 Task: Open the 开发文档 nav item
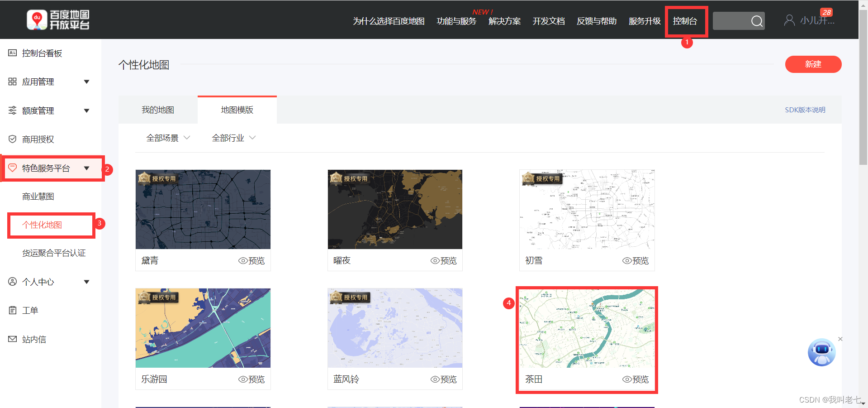pos(549,21)
